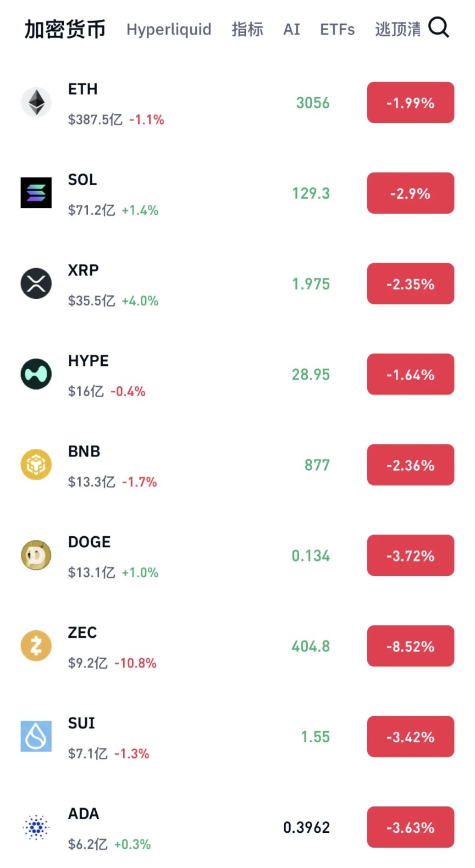475x868 pixels.
Task: Tap the Solana coin logo
Action: (x=36, y=193)
